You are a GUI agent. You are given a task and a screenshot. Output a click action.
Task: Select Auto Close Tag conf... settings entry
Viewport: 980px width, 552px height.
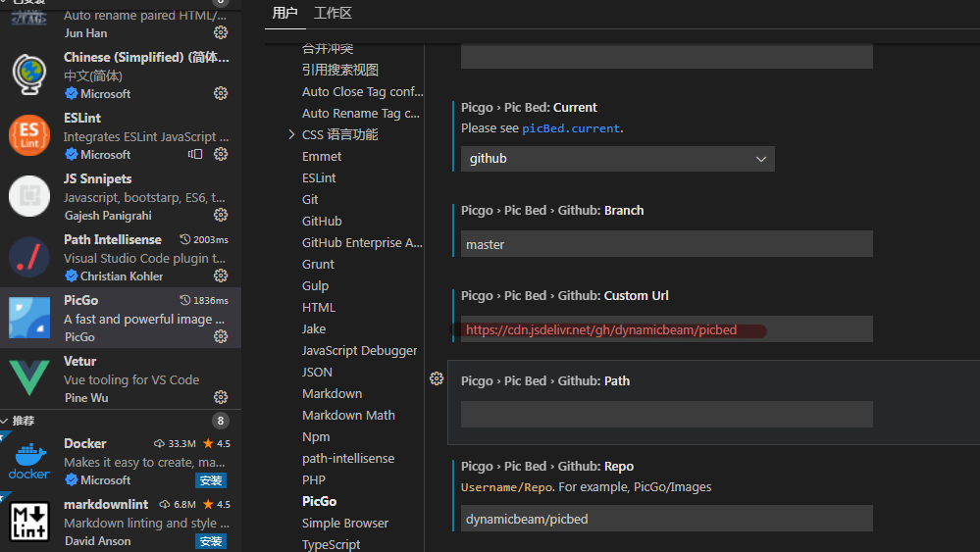[363, 92]
